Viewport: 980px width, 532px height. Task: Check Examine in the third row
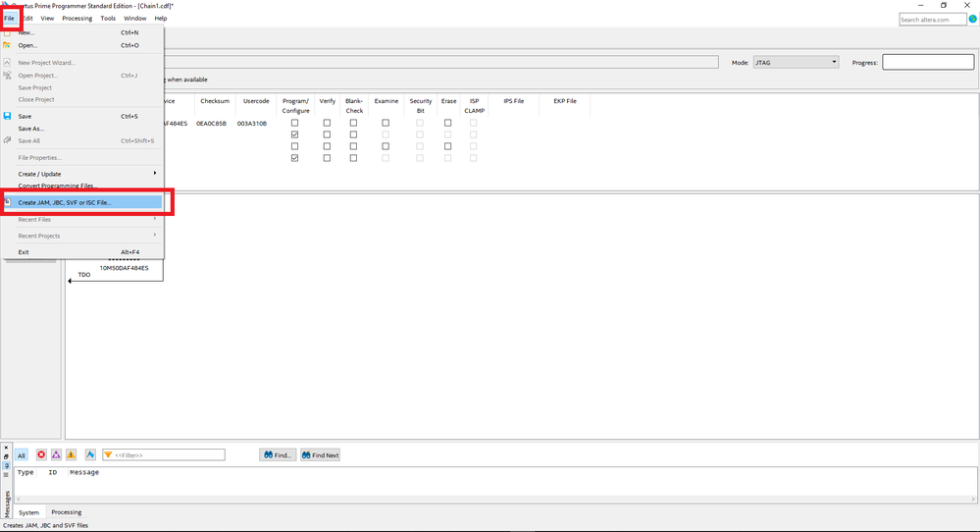tap(386, 146)
